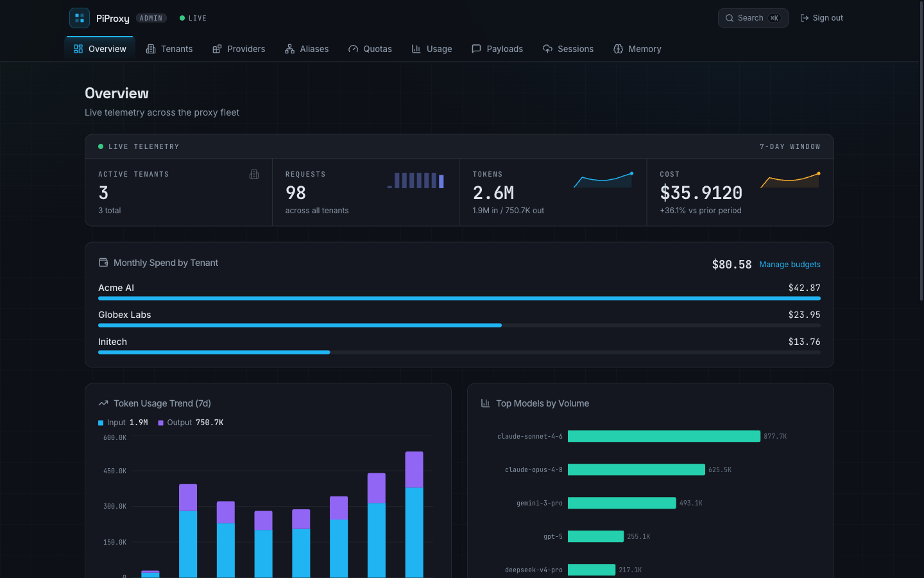Screen dimensions: 924x578
Task: Click the Sign out arrow icon
Action: (x=805, y=18)
